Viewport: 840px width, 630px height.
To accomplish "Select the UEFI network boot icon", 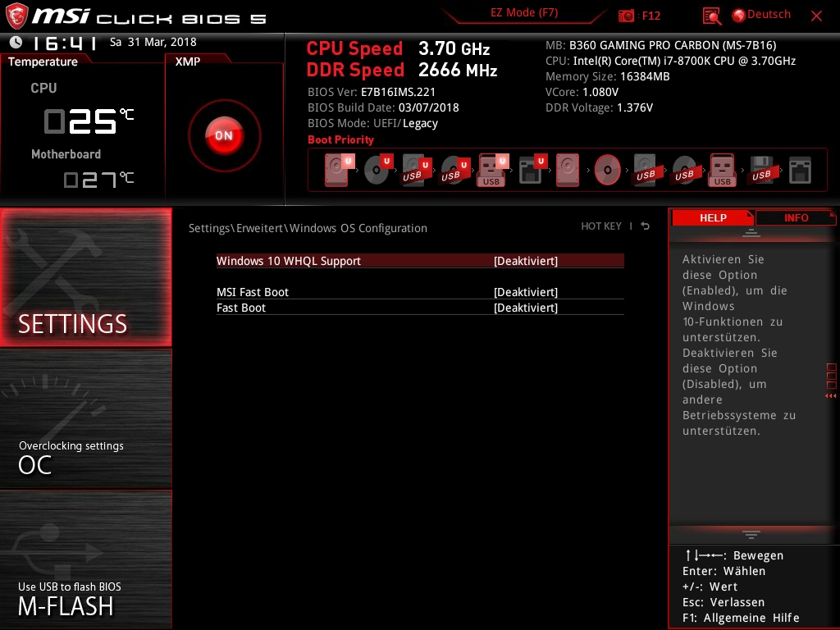I will (x=532, y=170).
